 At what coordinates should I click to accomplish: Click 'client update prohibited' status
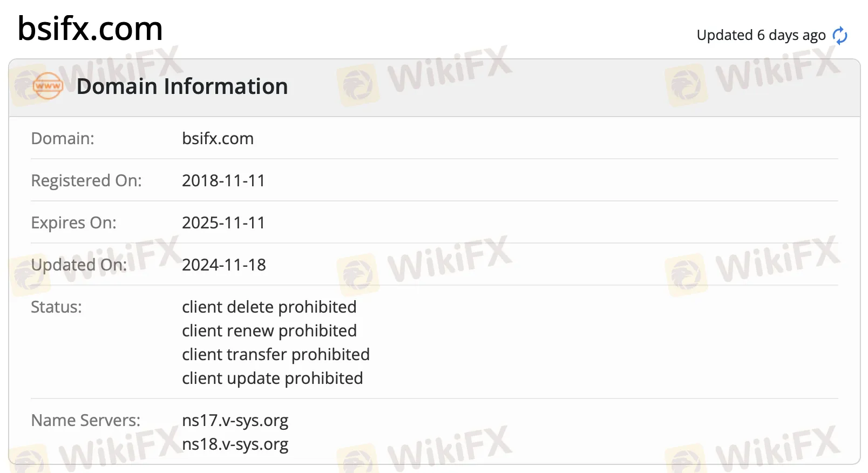pos(273,378)
